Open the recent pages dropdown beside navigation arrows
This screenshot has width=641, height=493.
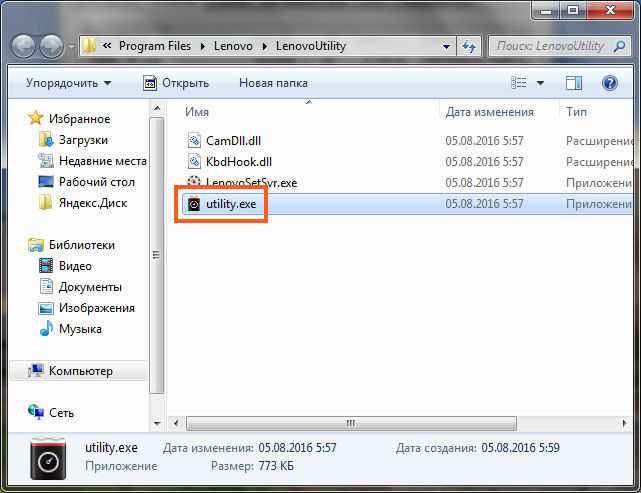point(71,47)
